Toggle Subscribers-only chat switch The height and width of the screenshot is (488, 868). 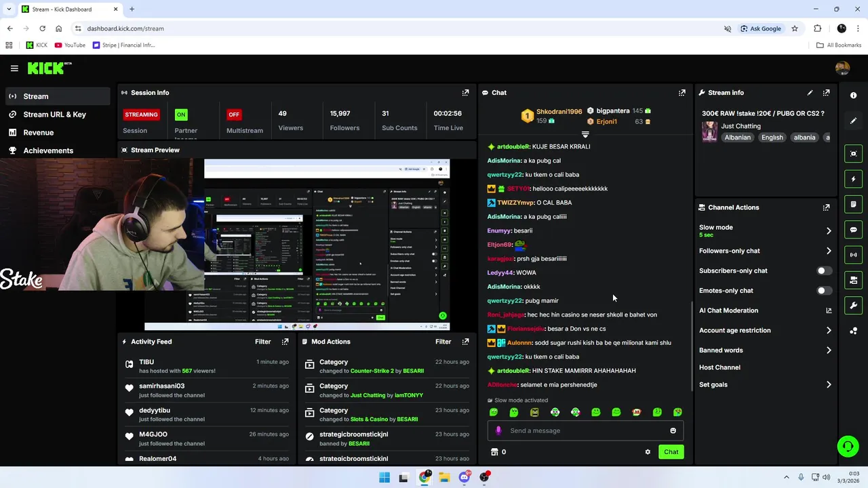(824, 270)
